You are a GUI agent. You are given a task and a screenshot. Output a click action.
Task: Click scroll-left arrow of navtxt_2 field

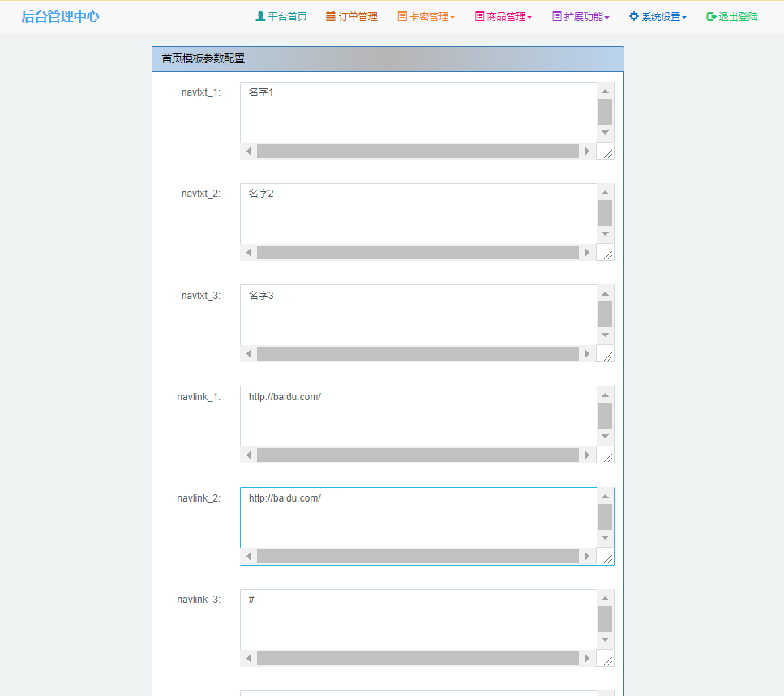tap(249, 252)
